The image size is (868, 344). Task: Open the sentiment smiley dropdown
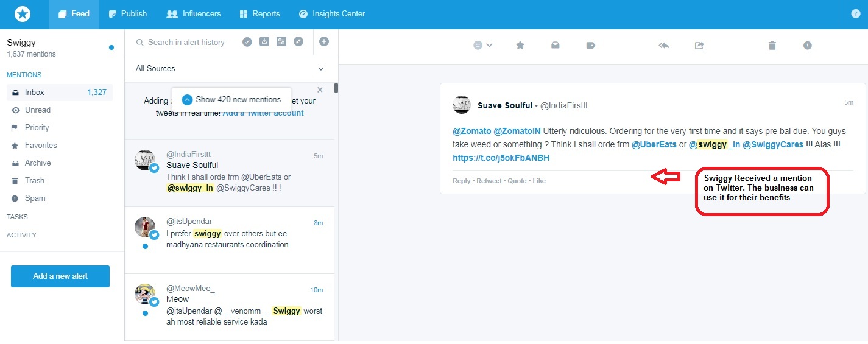(x=482, y=45)
